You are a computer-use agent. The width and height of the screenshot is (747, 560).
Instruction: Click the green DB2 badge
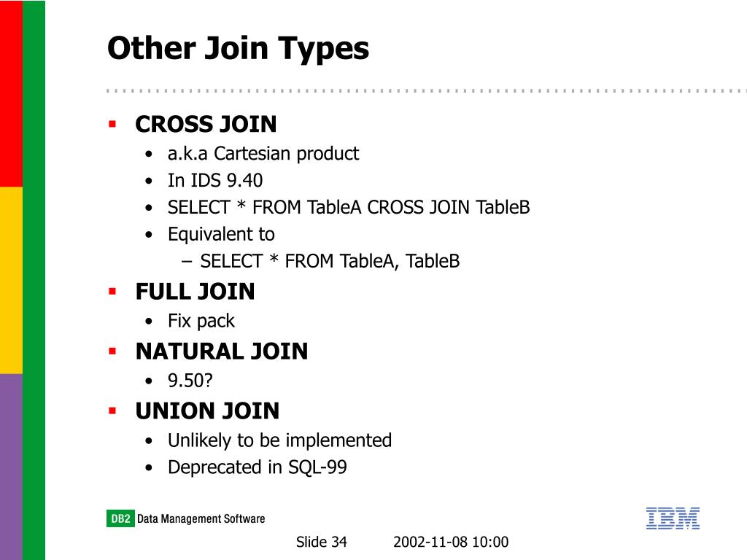120,518
